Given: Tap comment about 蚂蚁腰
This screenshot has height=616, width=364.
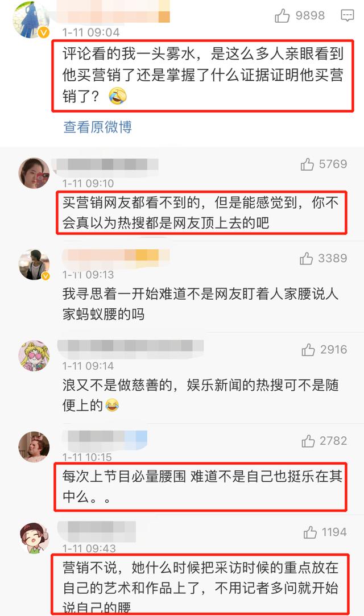Looking at the screenshot, I should (x=200, y=304).
